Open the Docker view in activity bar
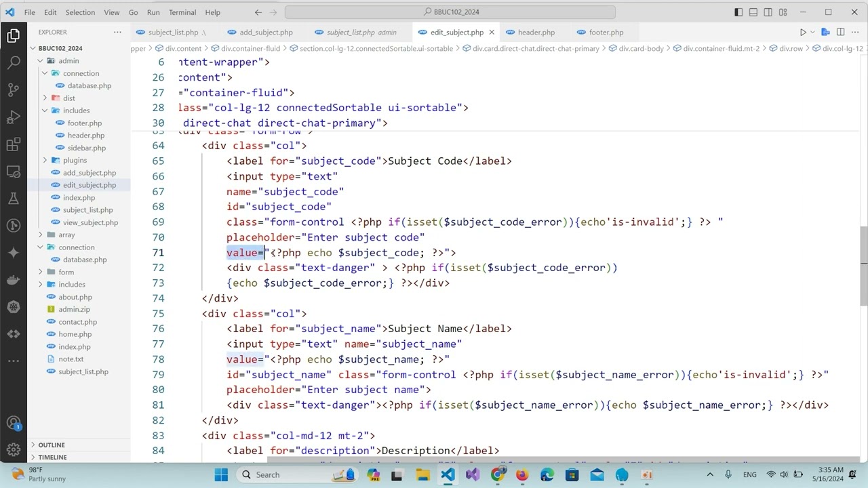This screenshot has height=488, width=868. coord(13,280)
